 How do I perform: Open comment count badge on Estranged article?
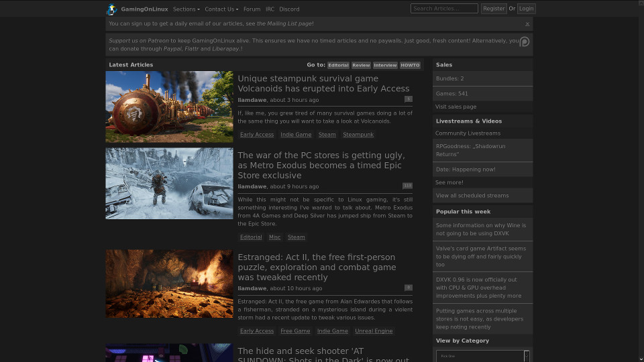pos(409,288)
